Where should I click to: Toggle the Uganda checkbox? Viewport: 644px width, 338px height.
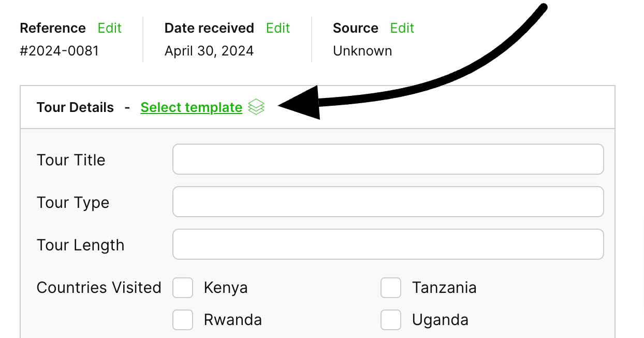391,320
